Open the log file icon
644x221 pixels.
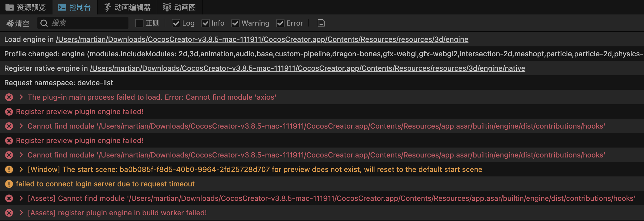click(321, 23)
